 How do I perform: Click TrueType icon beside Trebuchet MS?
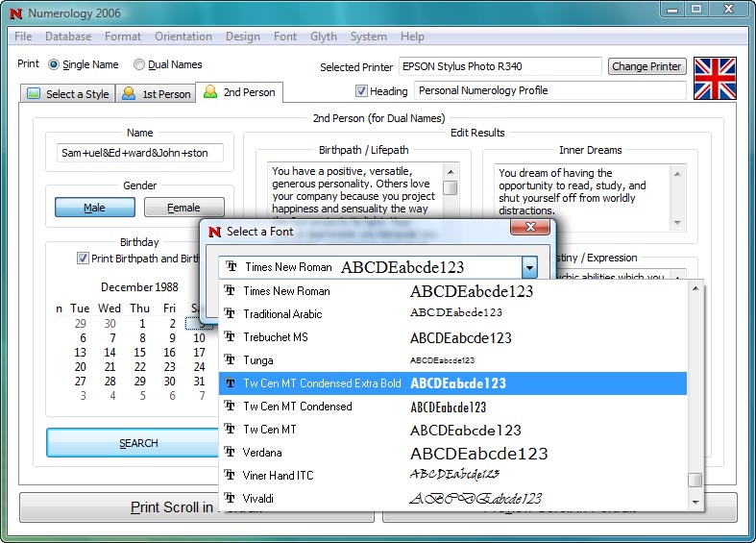point(230,336)
